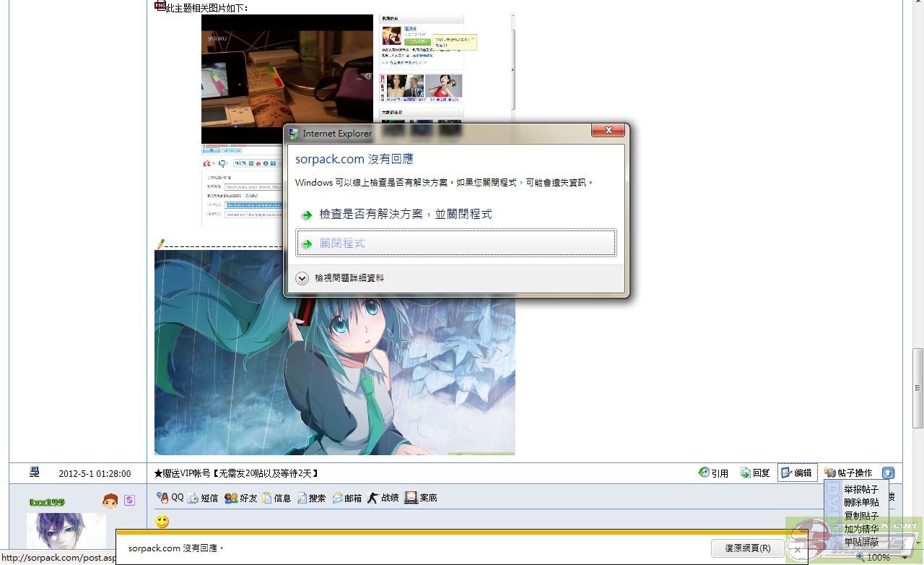
Task: Choose 檢查是否有解決方案，並關閉程式 option
Action: (x=405, y=215)
